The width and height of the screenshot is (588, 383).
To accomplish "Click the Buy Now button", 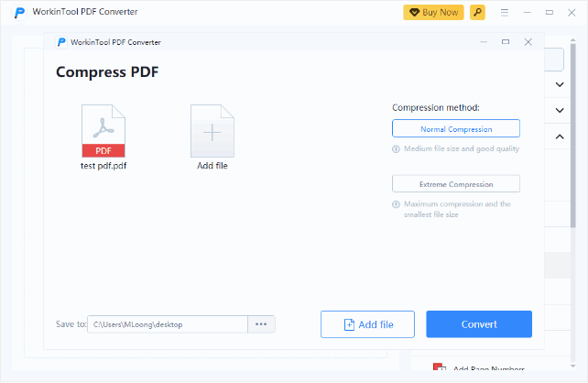I will [433, 13].
